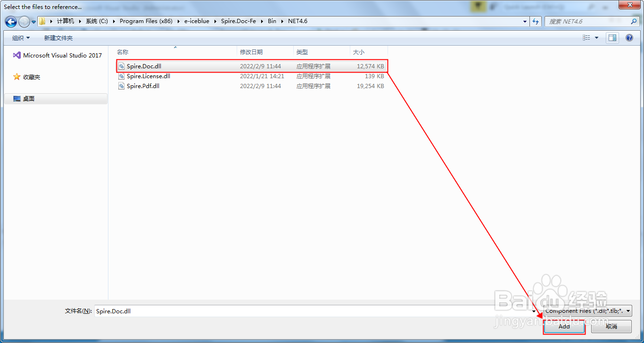Click the Add button
The width and height of the screenshot is (644, 343).
click(x=564, y=326)
